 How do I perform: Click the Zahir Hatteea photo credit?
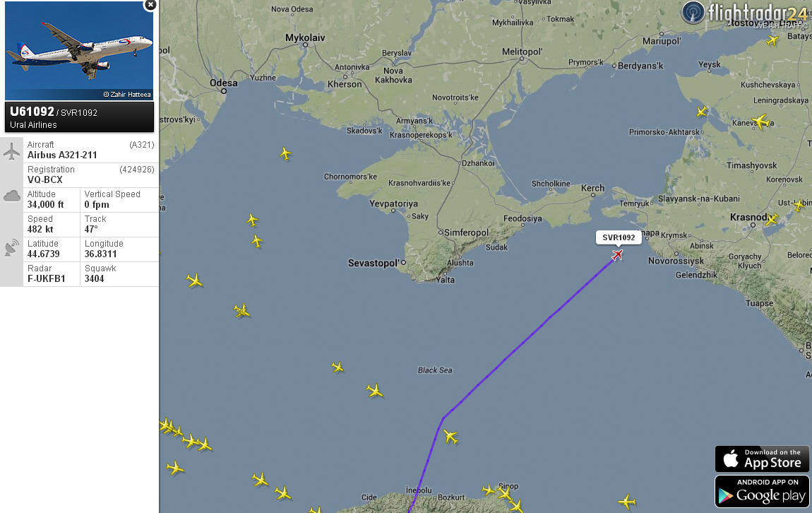[x=127, y=94]
